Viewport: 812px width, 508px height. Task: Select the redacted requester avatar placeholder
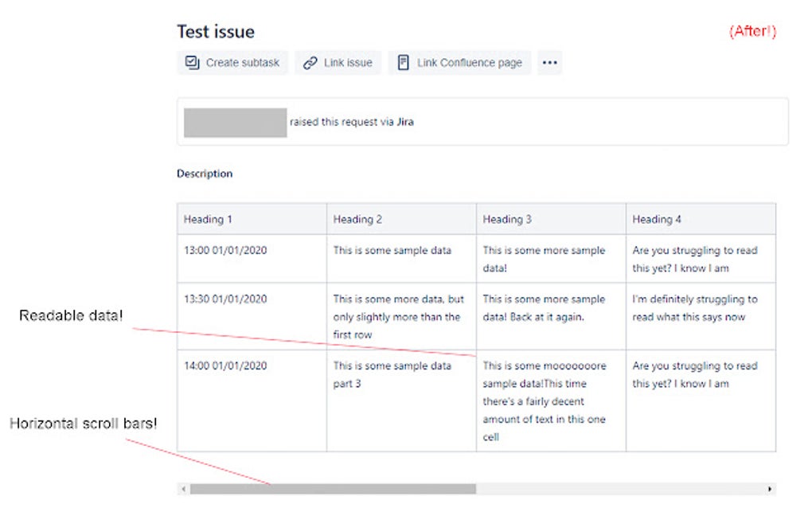[235, 121]
